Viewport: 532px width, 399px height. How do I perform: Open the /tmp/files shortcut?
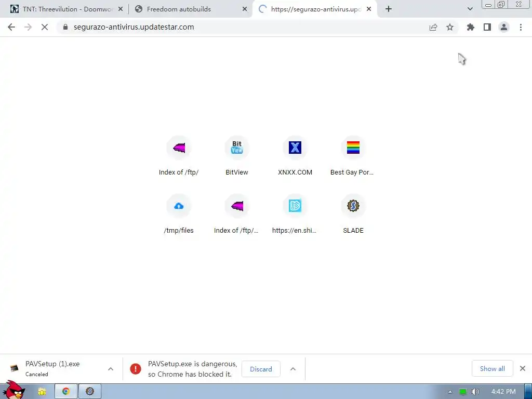point(179,214)
